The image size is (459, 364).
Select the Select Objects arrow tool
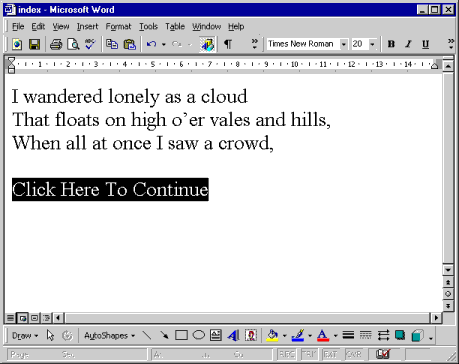(50, 335)
